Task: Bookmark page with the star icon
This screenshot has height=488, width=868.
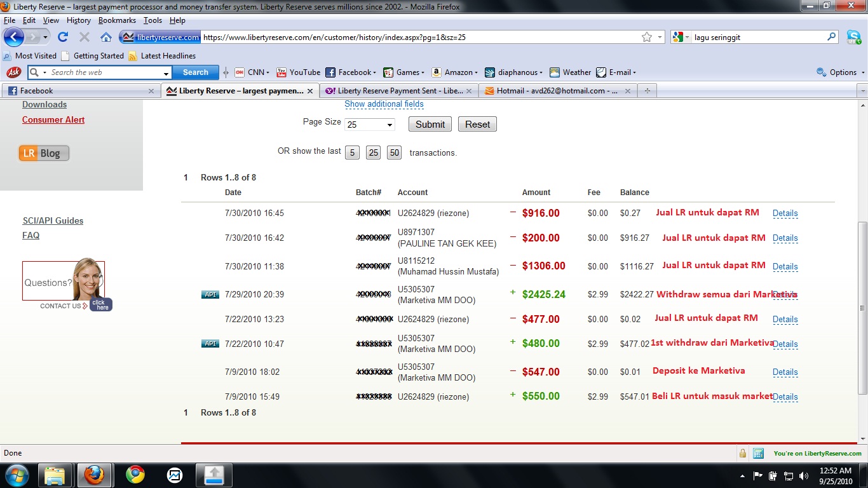Action: coord(647,37)
